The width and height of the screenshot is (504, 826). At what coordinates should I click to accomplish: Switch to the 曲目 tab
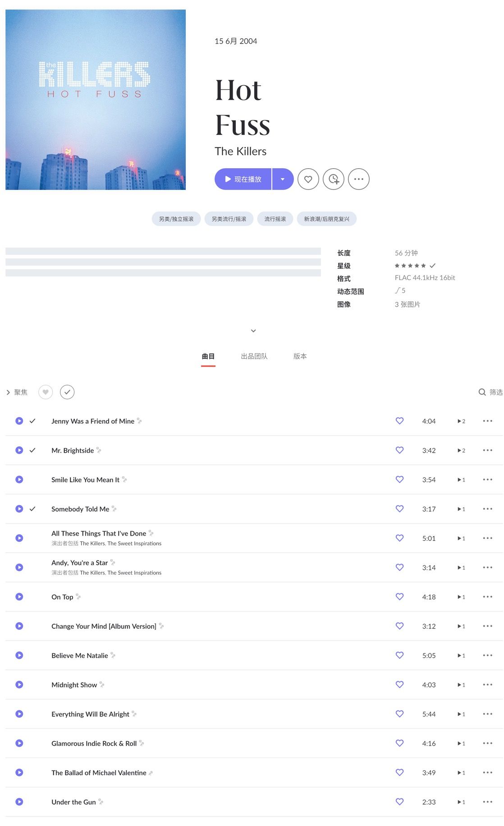[x=208, y=356]
